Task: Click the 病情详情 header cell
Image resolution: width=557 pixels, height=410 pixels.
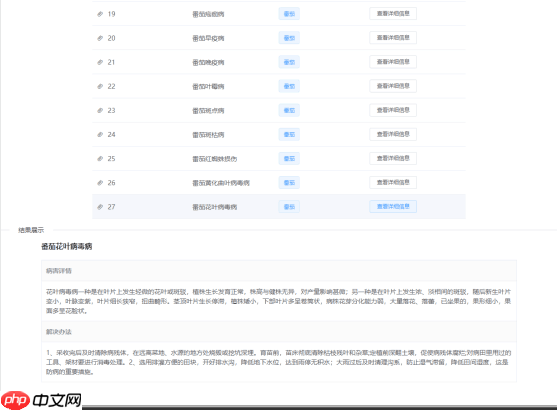Action: [279, 271]
